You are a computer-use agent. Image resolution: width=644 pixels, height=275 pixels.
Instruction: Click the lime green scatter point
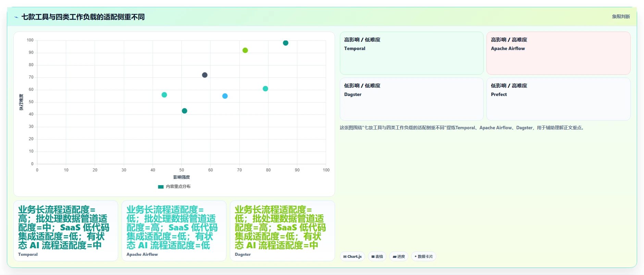245,50
